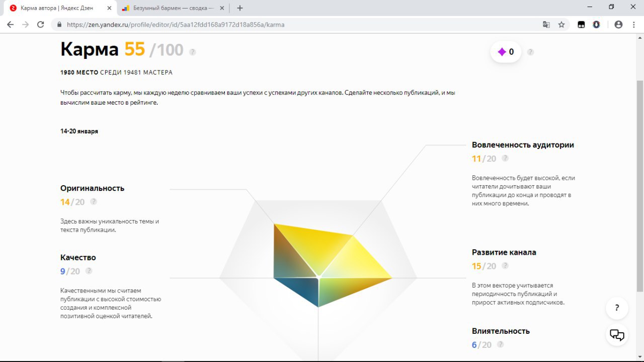The height and width of the screenshot is (362, 644).
Task: Click the browser forward arrow
Action: pos(26,24)
